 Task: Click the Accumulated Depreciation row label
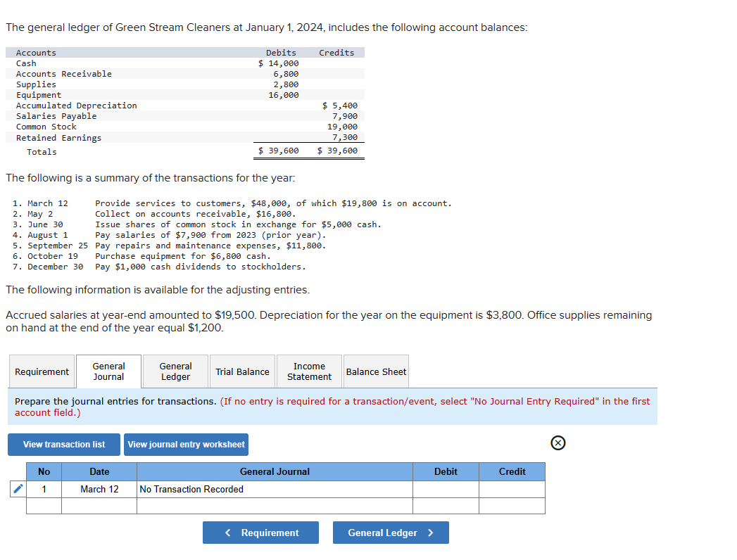(77, 106)
